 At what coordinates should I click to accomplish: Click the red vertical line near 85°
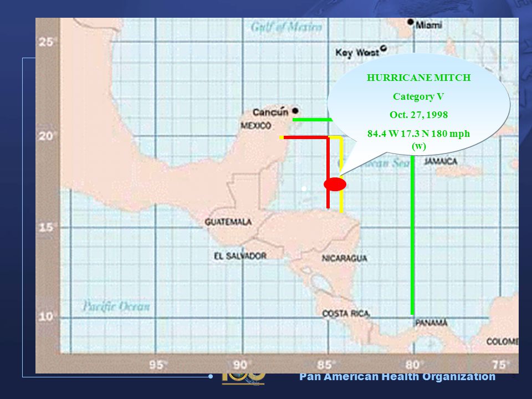point(328,172)
